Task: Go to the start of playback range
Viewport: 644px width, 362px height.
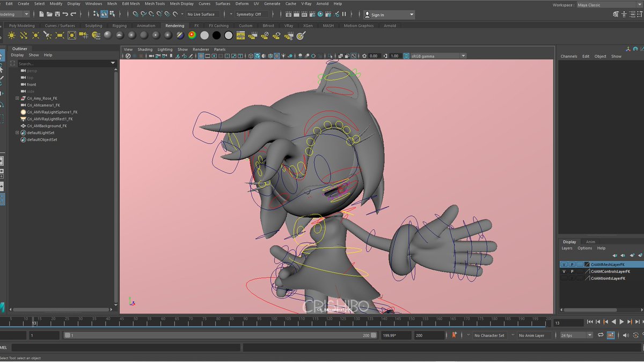Action: point(590,322)
